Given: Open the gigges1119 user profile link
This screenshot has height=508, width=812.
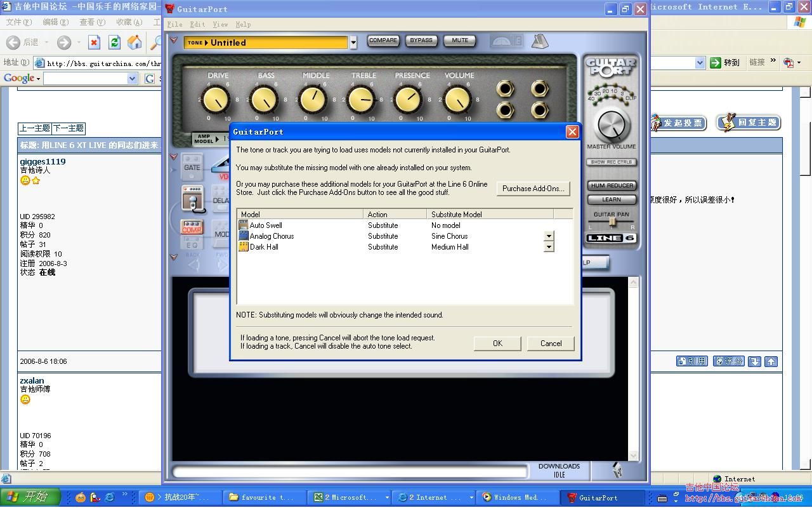Looking at the screenshot, I should click(x=43, y=161).
